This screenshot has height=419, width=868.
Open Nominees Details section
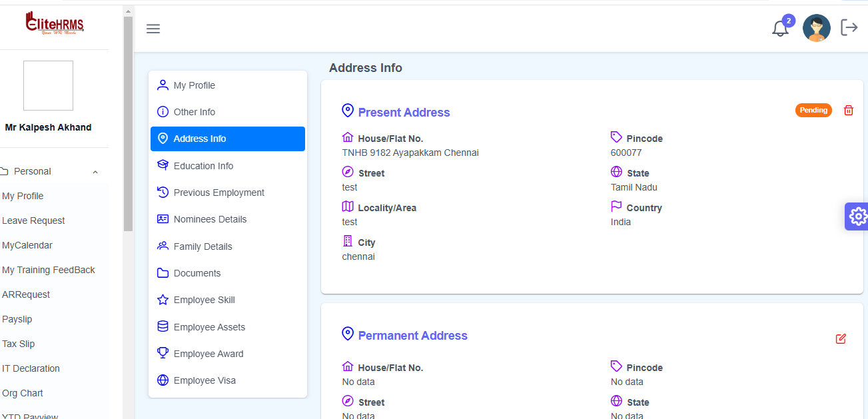tap(210, 219)
